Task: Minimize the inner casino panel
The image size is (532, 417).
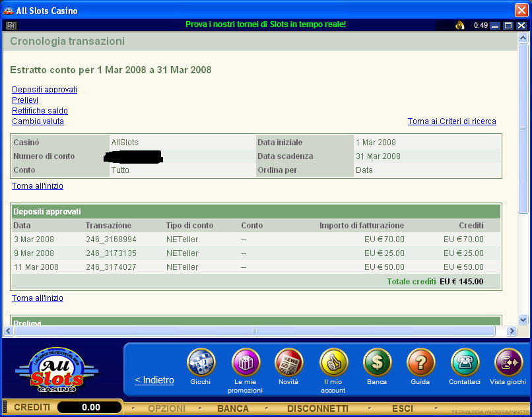Action: click(x=496, y=26)
